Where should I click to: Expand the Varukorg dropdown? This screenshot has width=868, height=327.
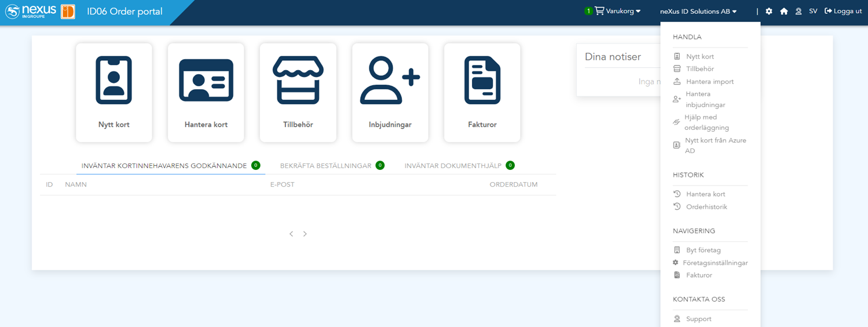click(623, 11)
